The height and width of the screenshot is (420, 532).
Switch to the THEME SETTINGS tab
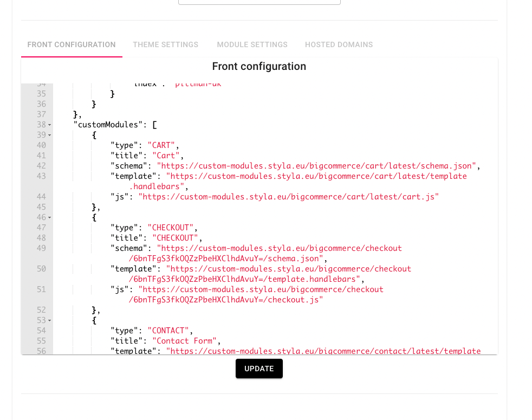(x=165, y=44)
